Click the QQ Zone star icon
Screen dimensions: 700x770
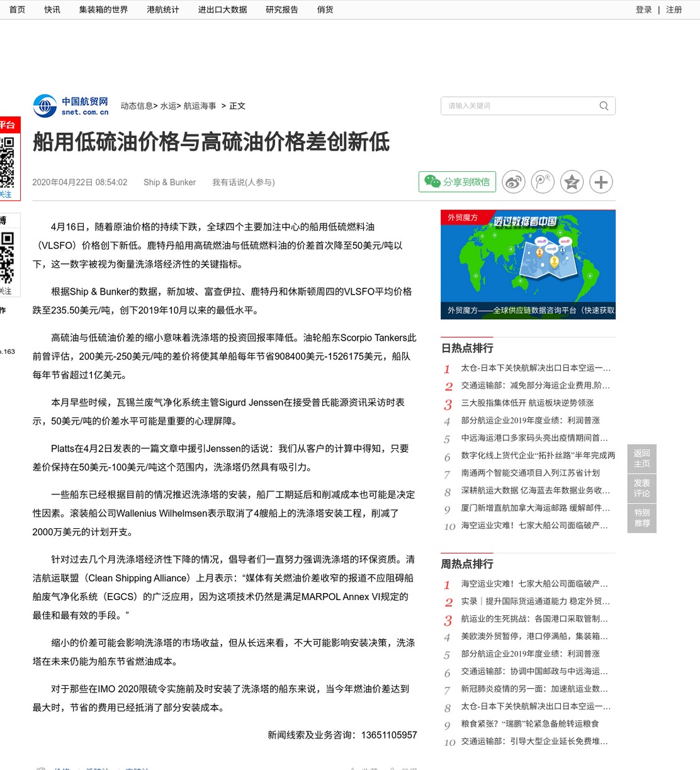click(x=572, y=182)
